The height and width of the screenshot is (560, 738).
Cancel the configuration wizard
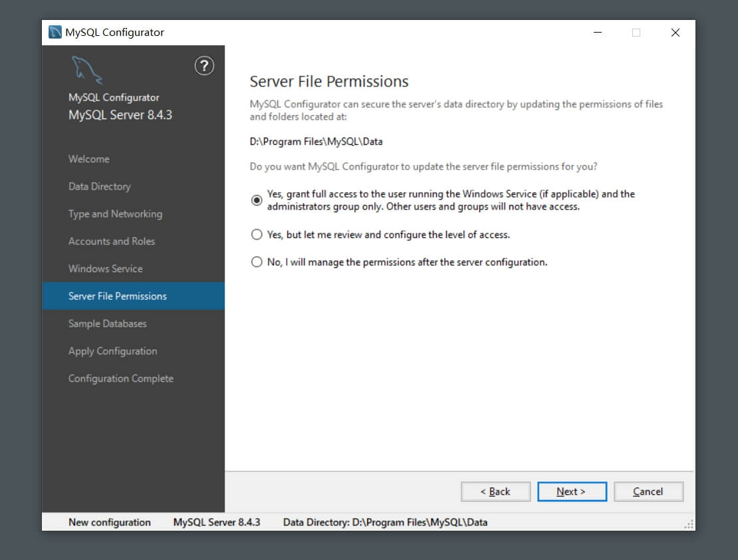click(x=648, y=491)
